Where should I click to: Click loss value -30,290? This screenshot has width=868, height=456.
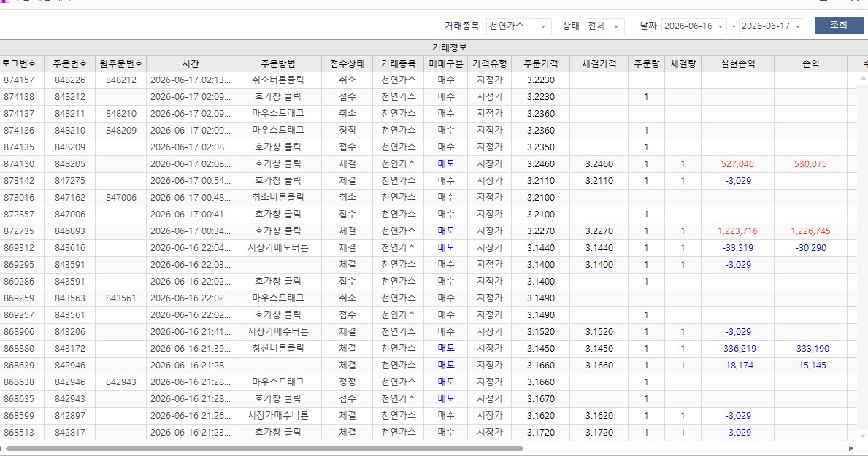[810, 248]
